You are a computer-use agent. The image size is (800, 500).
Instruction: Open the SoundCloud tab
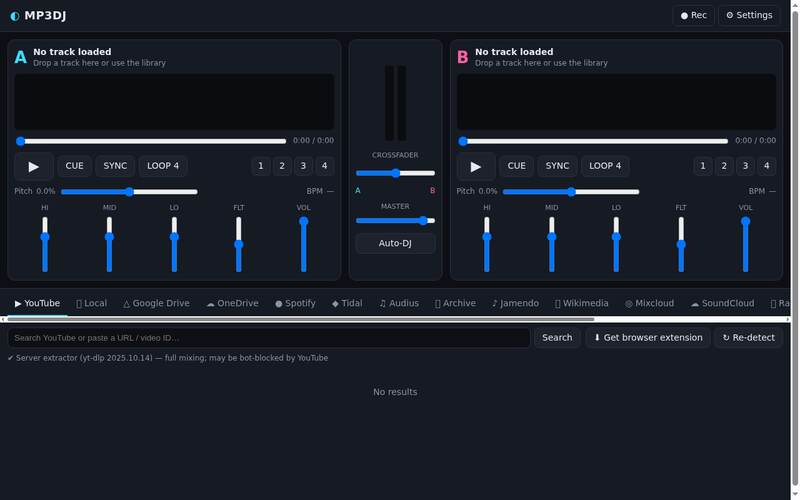(x=722, y=304)
